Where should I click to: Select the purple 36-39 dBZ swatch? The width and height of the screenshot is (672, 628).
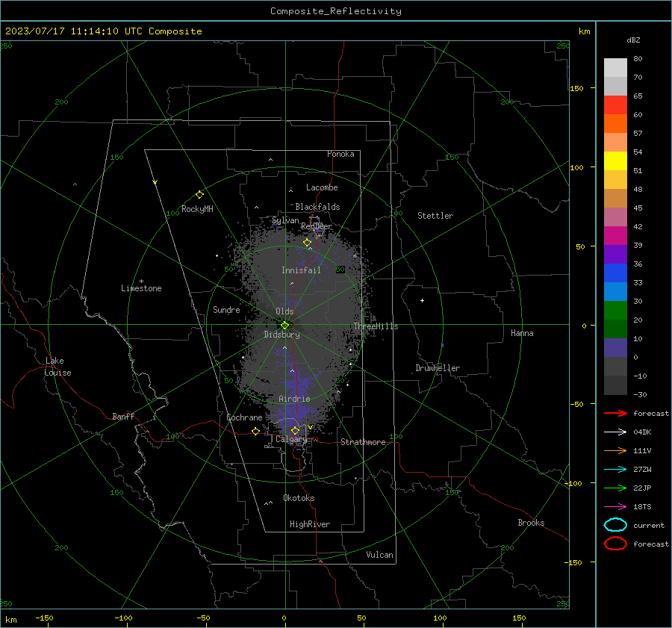point(615,254)
